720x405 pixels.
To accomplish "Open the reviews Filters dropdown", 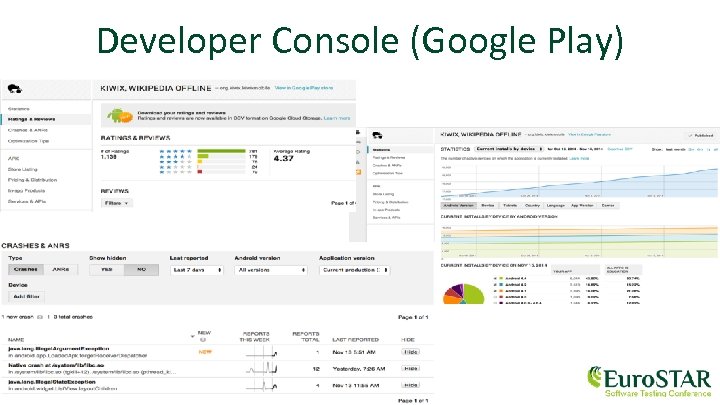I will pos(117,203).
